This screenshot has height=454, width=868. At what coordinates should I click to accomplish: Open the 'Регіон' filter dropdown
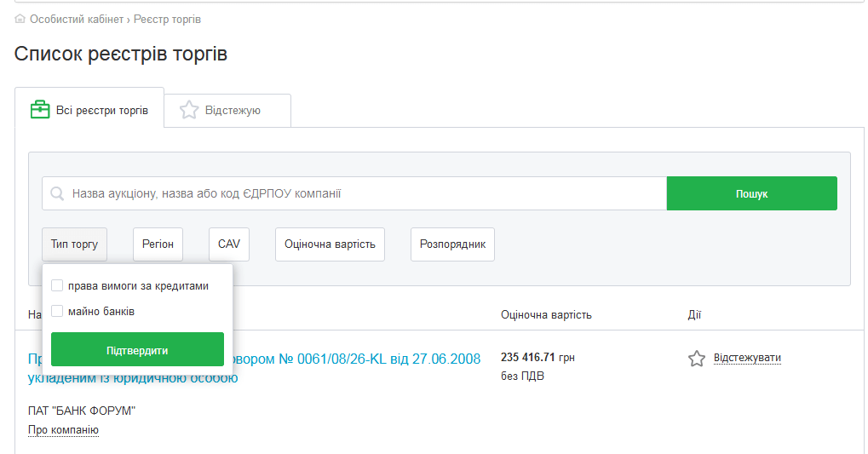tap(158, 244)
